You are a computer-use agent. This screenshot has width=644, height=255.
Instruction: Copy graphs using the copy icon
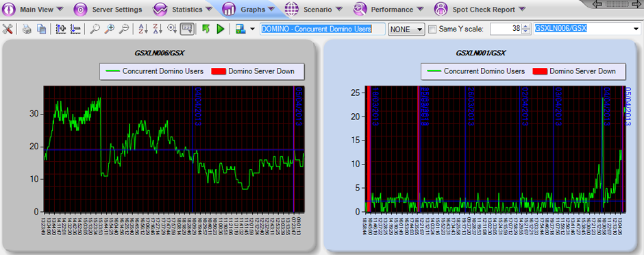tap(42, 29)
